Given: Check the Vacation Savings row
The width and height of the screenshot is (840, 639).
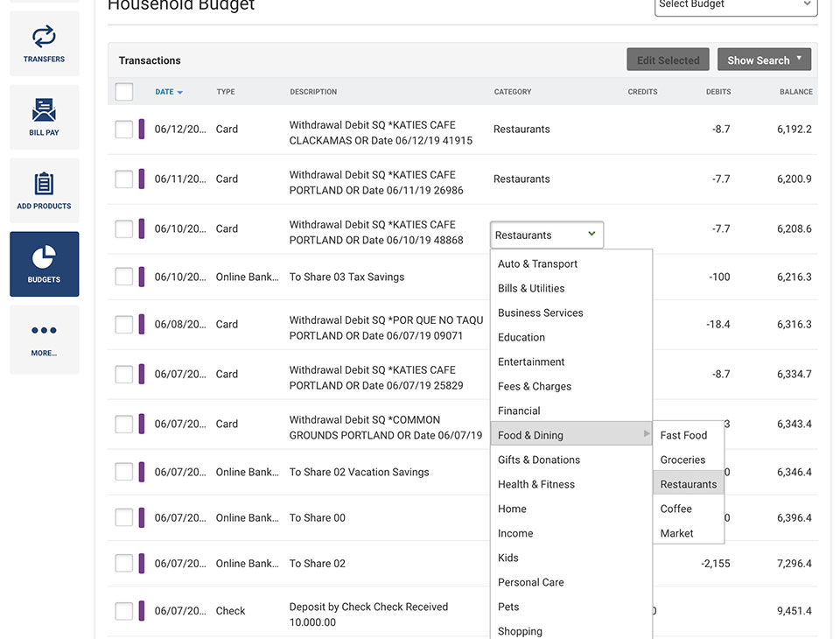Looking at the screenshot, I should pyautogui.click(x=123, y=473).
